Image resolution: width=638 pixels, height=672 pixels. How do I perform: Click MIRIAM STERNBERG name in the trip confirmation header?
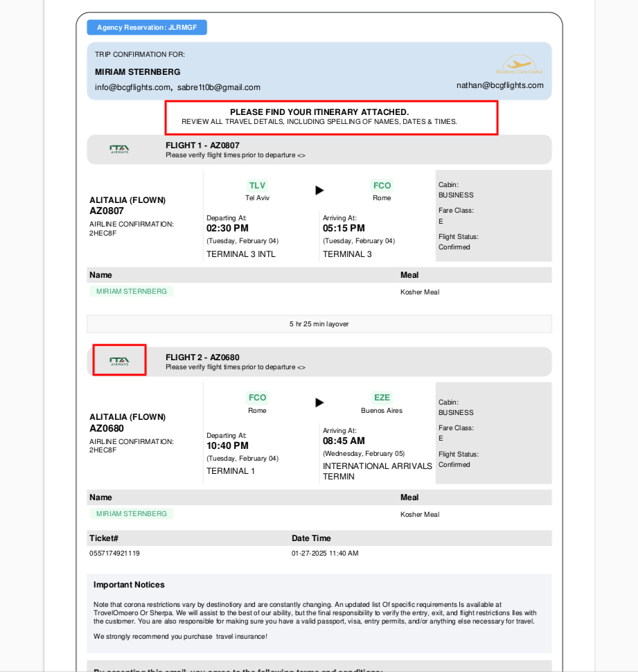pos(138,72)
